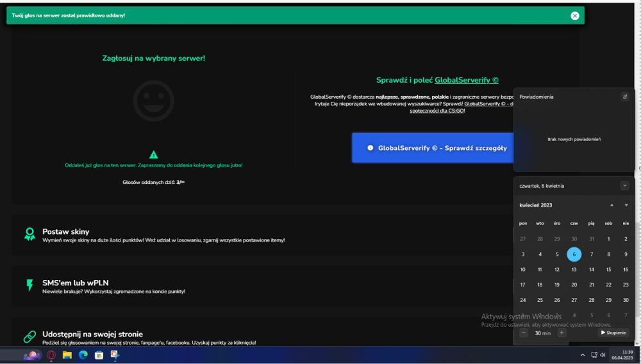This screenshot has height=364, width=641.
Task: Click 'Brak nowych powiadomień' message
Action: click(574, 139)
